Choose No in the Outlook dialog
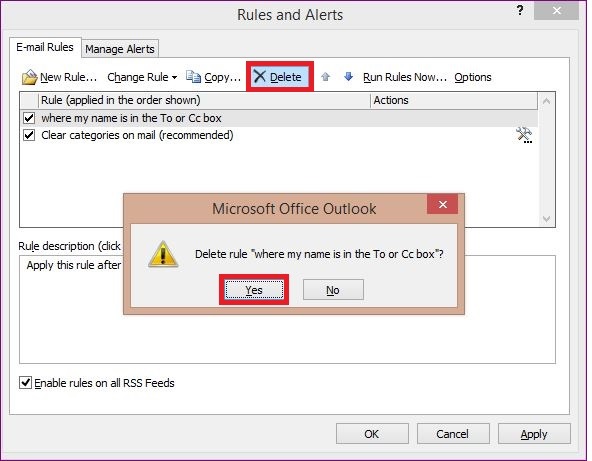Viewport: 592px width, 461px height. tap(333, 290)
